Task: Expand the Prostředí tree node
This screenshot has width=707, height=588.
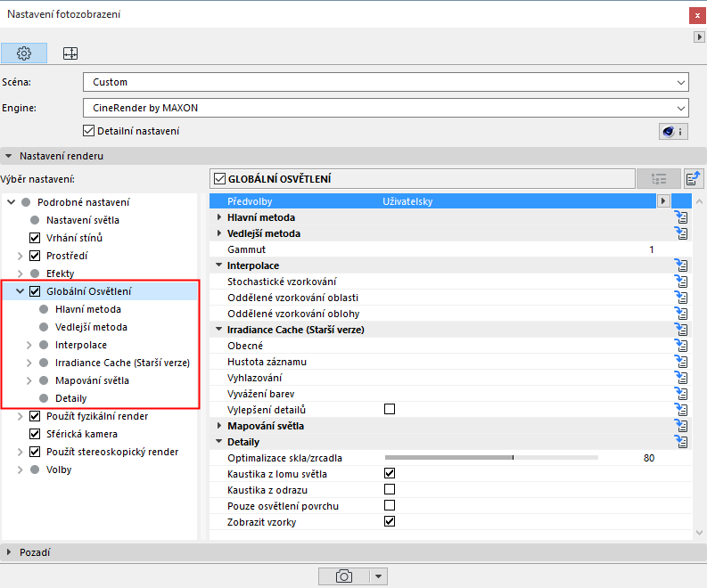Action: point(20,256)
